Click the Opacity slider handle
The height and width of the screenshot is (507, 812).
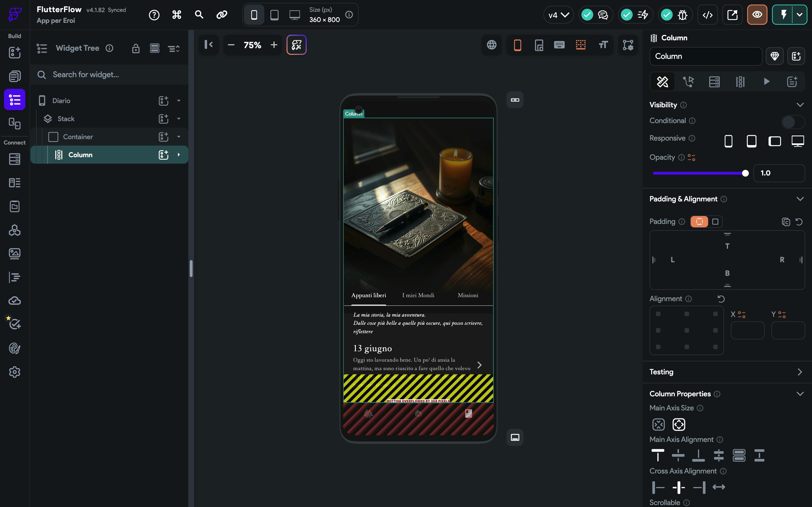[x=745, y=173]
